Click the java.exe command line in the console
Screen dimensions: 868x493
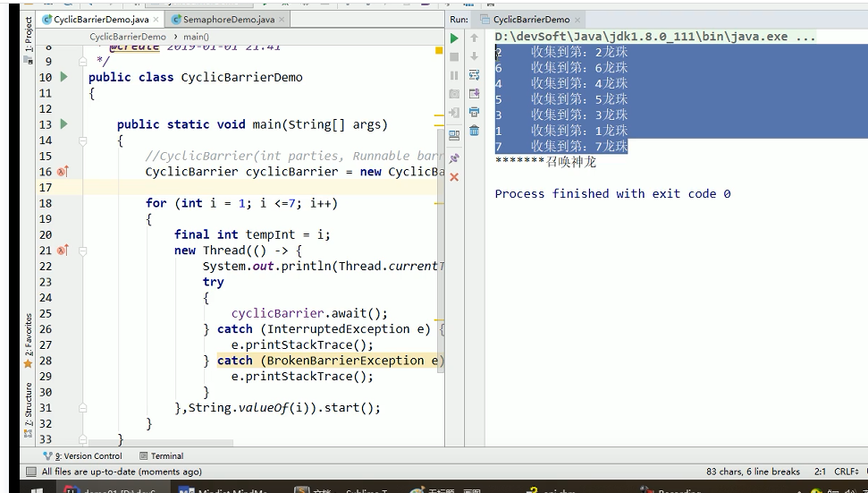pyautogui.click(x=655, y=37)
